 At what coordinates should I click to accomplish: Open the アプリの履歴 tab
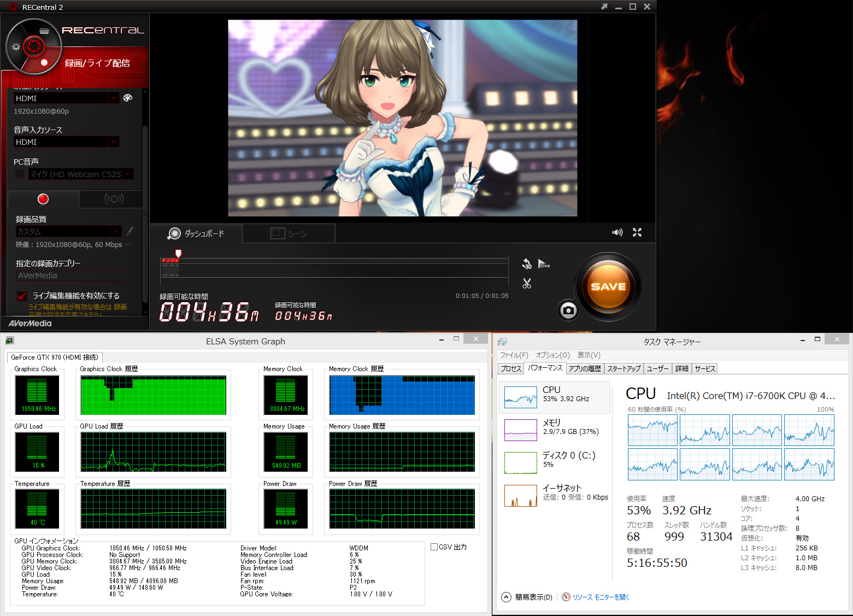pyautogui.click(x=585, y=369)
